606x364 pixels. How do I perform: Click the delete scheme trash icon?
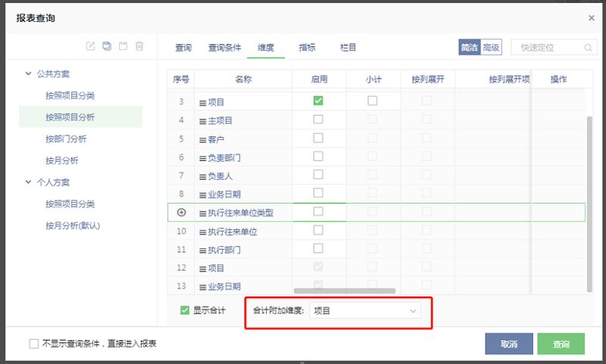coord(139,46)
